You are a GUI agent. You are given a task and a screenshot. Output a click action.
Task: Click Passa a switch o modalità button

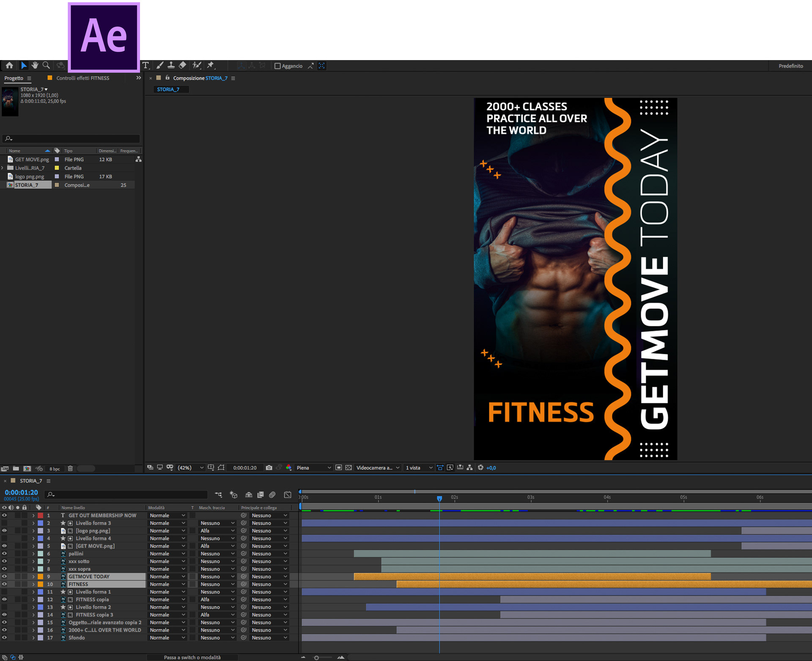[x=192, y=657]
